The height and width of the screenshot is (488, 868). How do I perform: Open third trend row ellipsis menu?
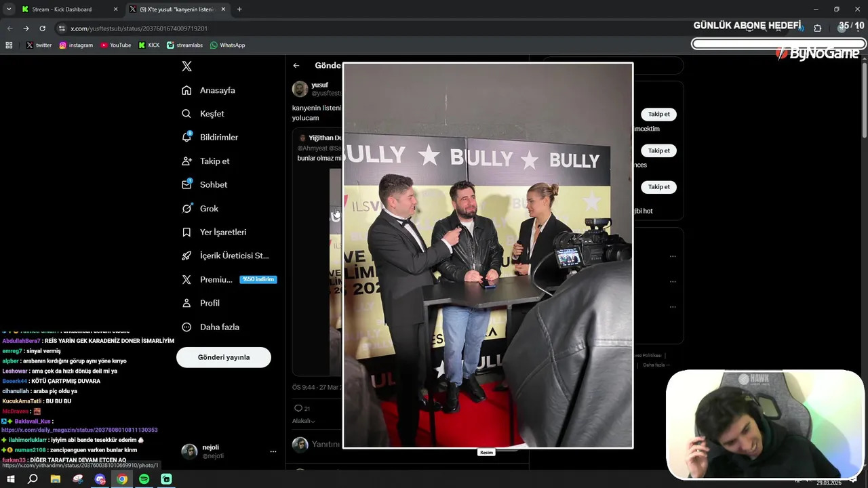click(673, 306)
